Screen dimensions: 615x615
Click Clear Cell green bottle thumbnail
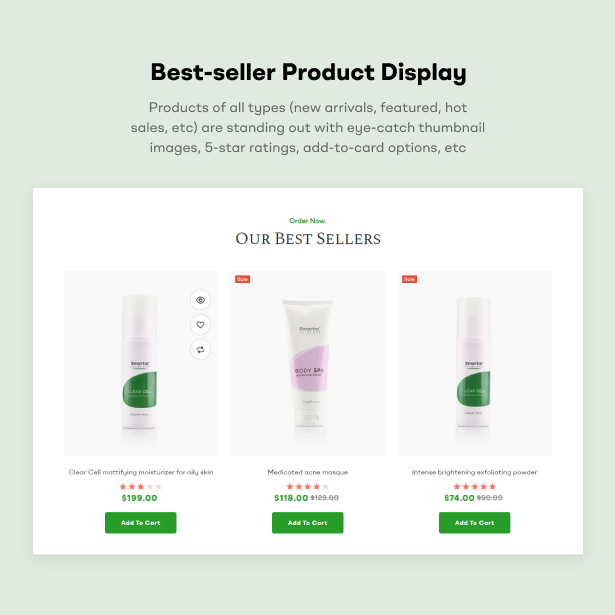[x=140, y=363]
